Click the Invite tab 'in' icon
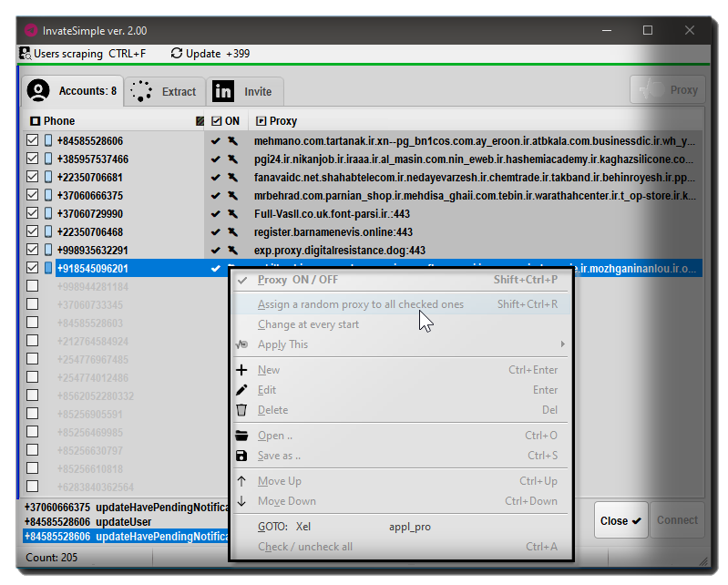This screenshot has height=585, width=728. click(223, 91)
